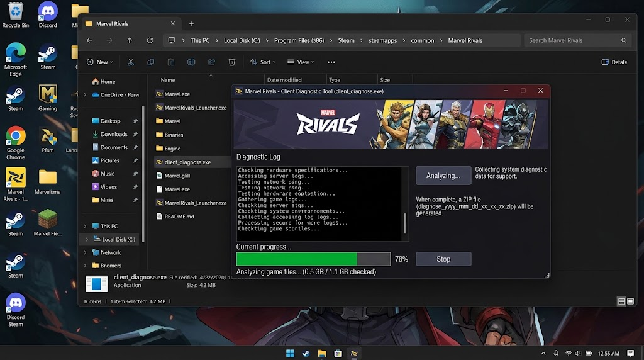Open the Windows Start button
Image resolution: width=644 pixels, height=360 pixels.
(290, 353)
